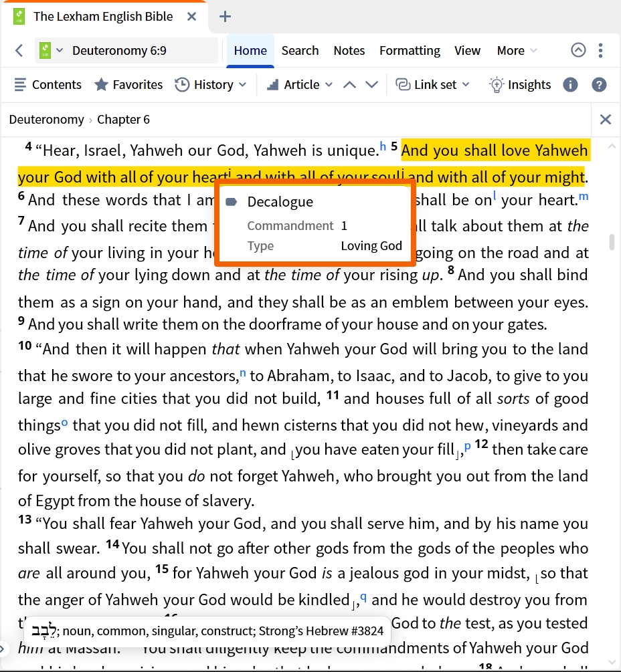Close the Lexham English Bible tab
Screen dimensions: 621x672
(x=191, y=17)
